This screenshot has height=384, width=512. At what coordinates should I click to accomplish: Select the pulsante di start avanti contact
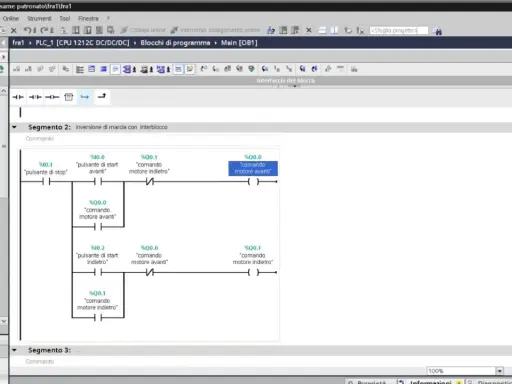pyautogui.click(x=98, y=182)
